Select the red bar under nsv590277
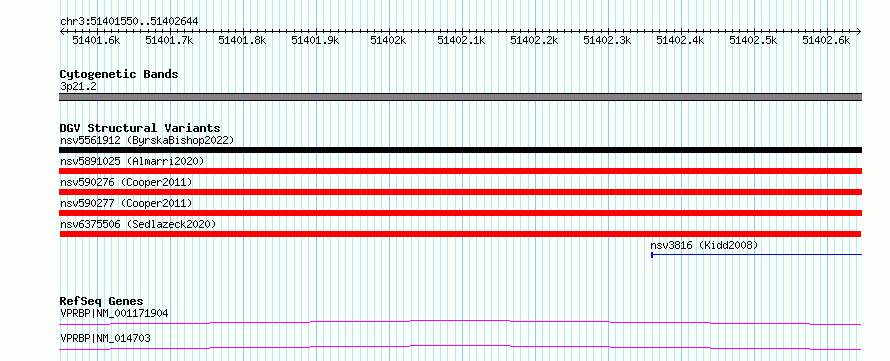 [x=461, y=213]
